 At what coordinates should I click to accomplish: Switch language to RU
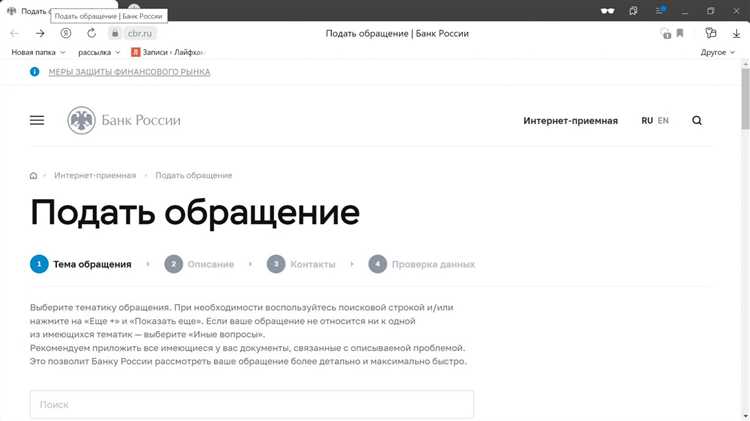coord(647,121)
